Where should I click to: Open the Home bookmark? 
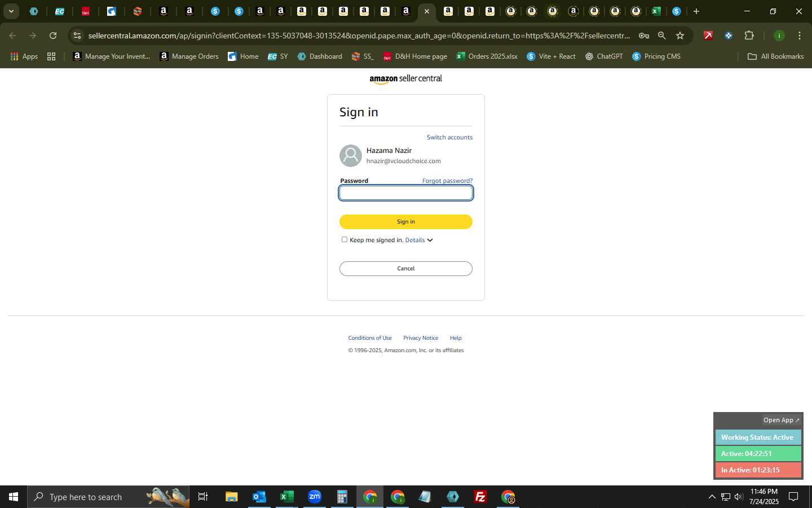click(243, 56)
